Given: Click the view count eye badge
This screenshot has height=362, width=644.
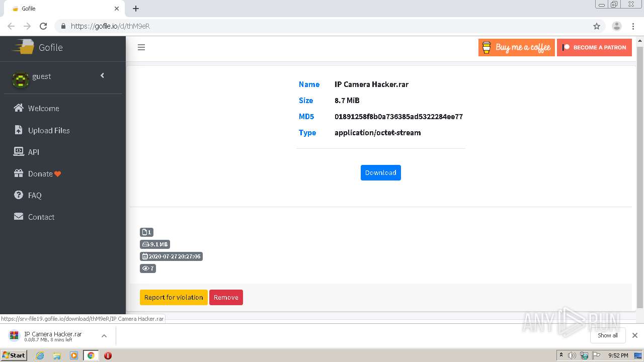Looking at the screenshot, I should click(x=148, y=268).
